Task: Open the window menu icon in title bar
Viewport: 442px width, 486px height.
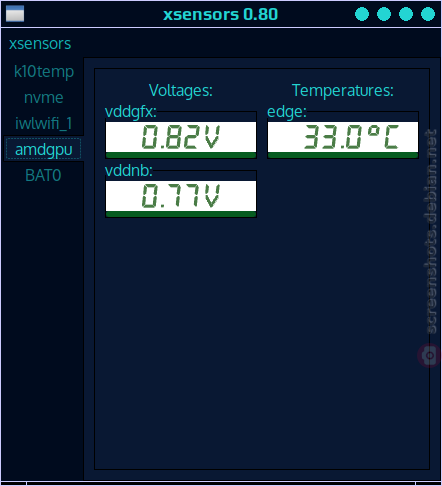Action: coord(15,14)
